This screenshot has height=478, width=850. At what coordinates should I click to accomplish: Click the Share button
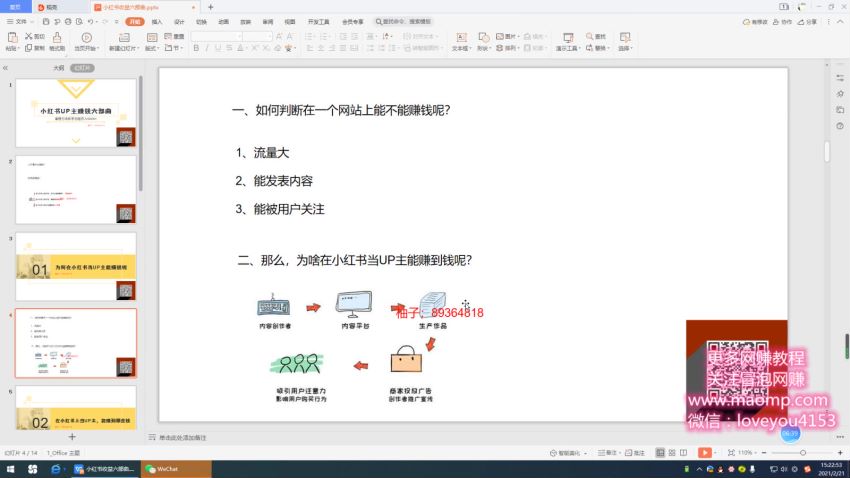click(807, 22)
